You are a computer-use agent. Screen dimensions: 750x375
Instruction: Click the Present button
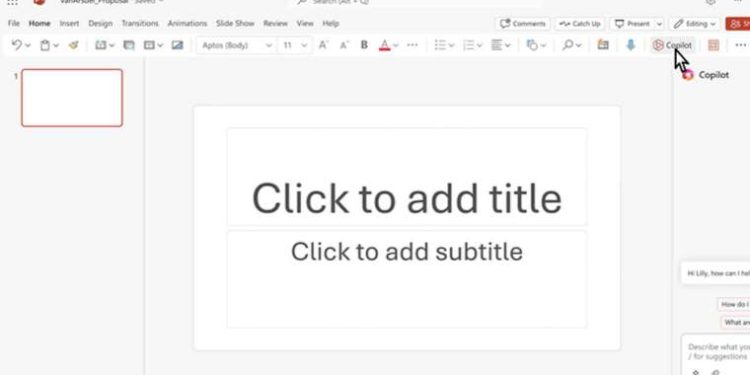coord(632,23)
